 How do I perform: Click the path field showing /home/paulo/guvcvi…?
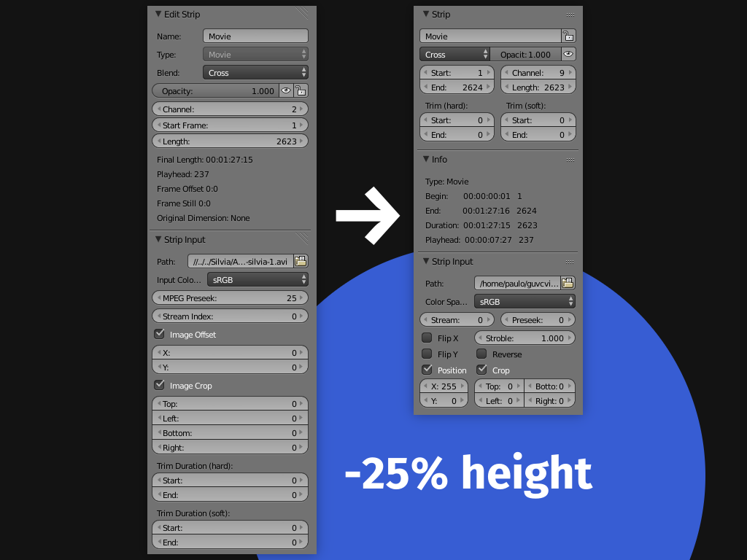pyautogui.click(x=517, y=284)
